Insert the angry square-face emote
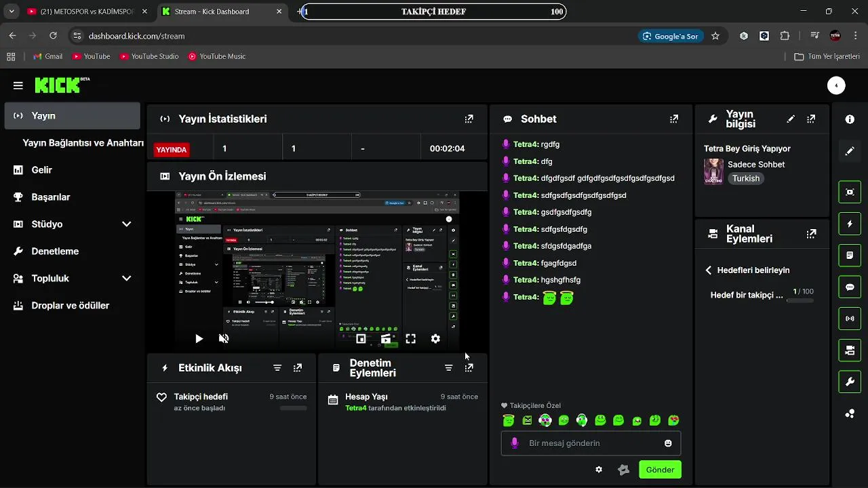 tap(527, 421)
